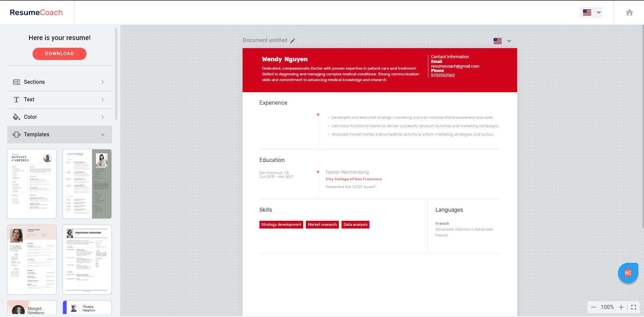The image size is (644, 317).
Task: Click the fullscreen icon near zoom controls
Action: tap(634, 307)
